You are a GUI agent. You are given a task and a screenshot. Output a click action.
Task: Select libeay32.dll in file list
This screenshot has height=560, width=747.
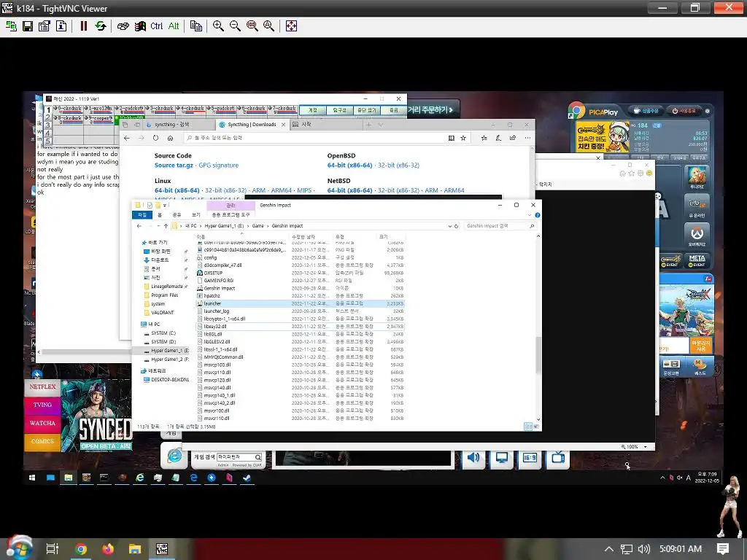point(301,326)
